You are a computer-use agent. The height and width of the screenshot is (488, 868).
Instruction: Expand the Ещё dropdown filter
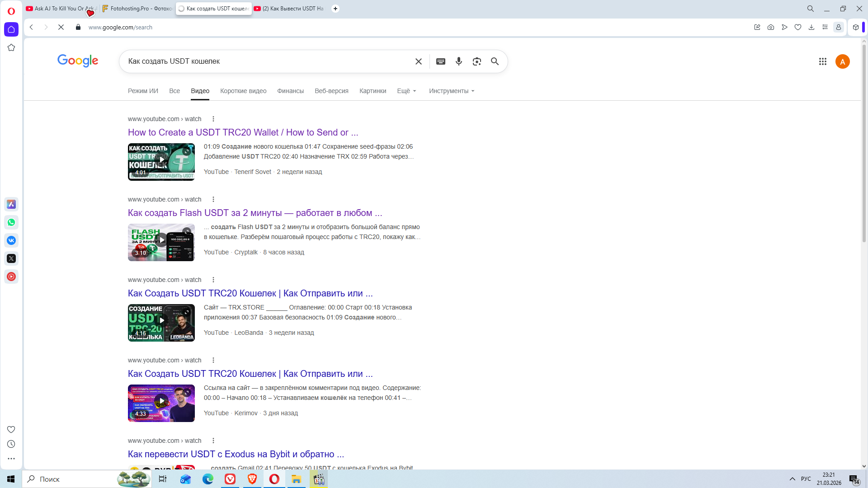406,91
